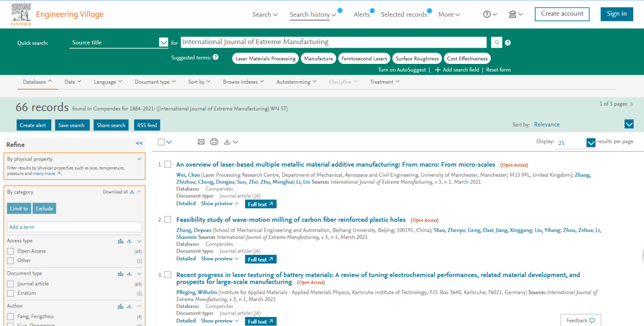Select record 1 checkbox by Wei, Chao
The height and width of the screenshot is (326, 644).
pos(168,164)
